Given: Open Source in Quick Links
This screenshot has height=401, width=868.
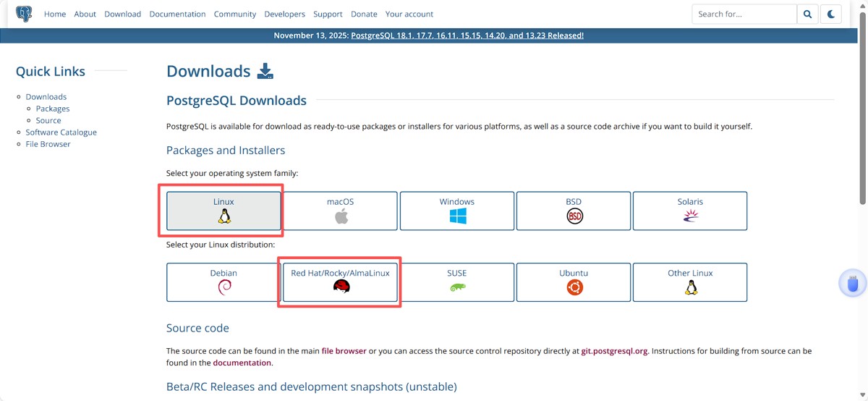Looking at the screenshot, I should click(48, 120).
